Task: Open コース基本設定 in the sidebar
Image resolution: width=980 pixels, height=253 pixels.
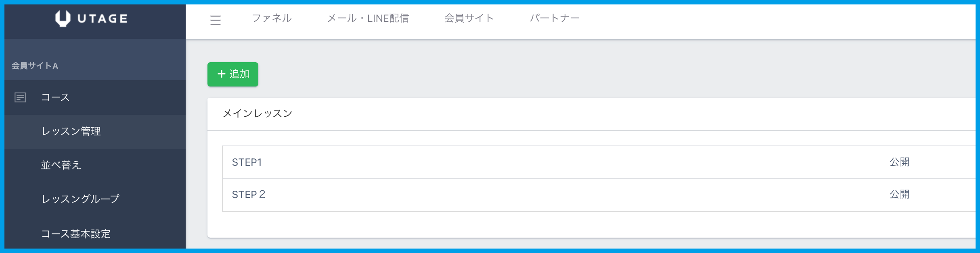Action: coord(76,234)
